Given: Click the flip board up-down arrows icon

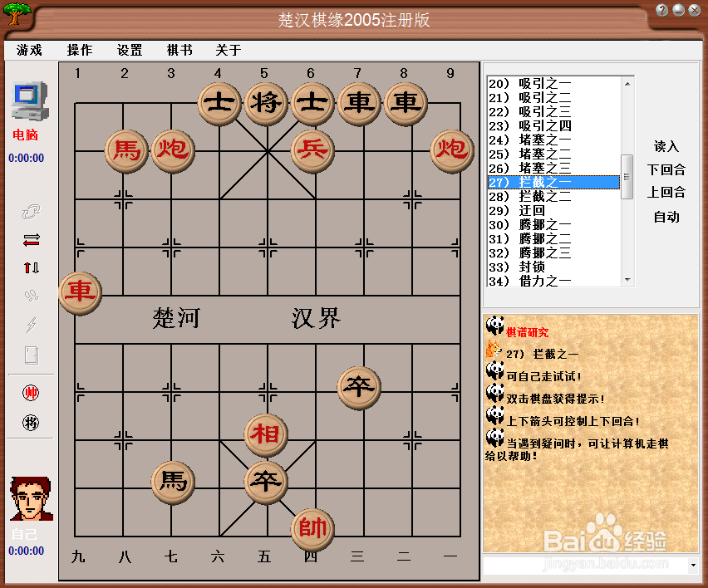Looking at the screenshot, I should pyautogui.click(x=31, y=268).
